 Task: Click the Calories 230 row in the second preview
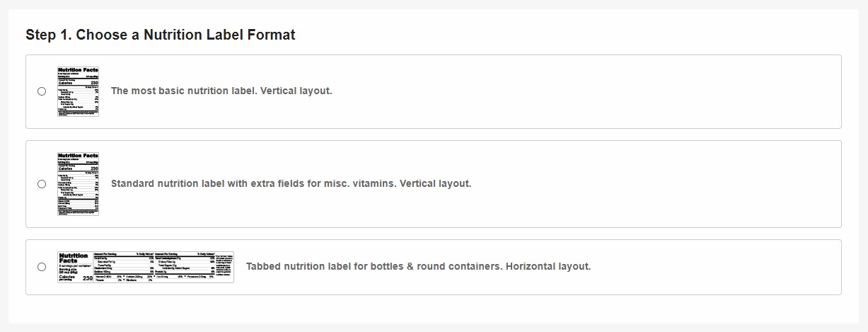pyautogui.click(x=78, y=168)
